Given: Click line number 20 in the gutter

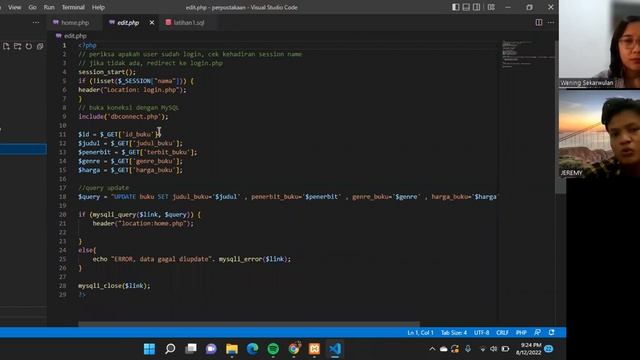Looking at the screenshot, I should point(62,215).
